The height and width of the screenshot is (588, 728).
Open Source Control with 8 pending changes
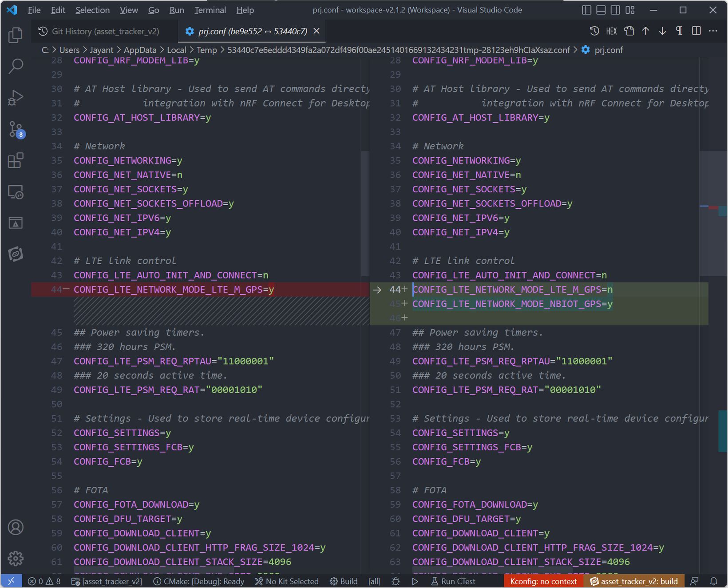pyautogui.click(x=16, y=129)
